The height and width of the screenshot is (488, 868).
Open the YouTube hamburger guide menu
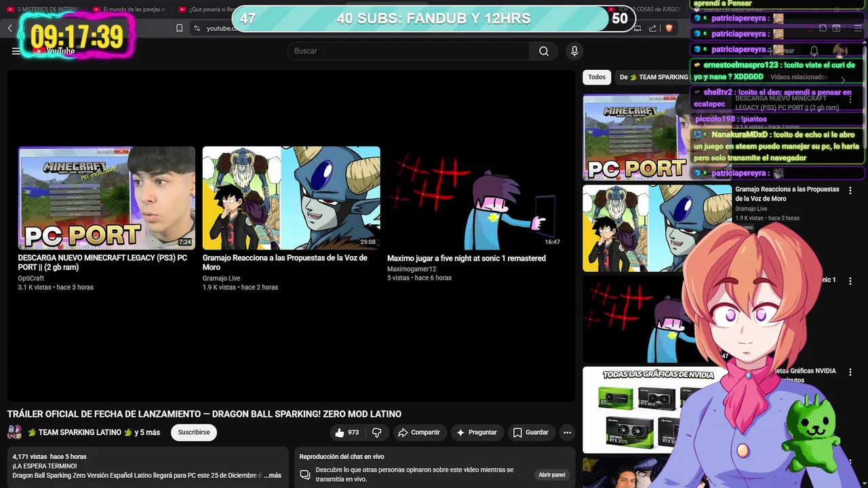tap(16, 51)
